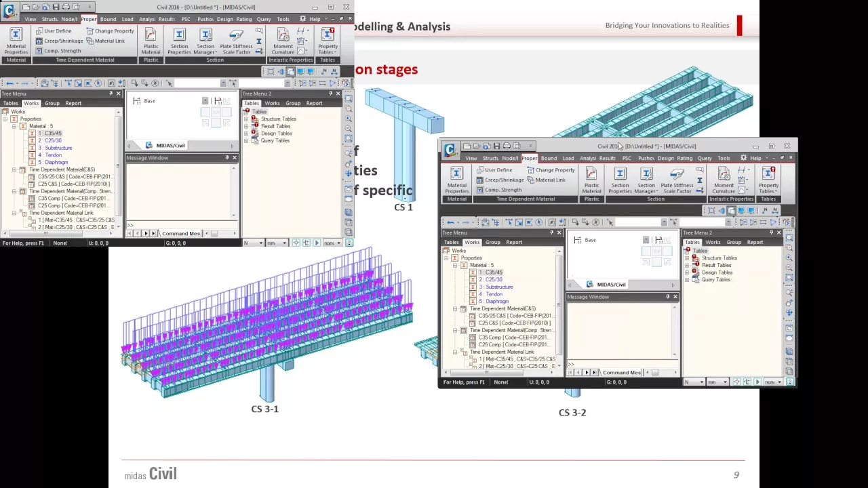Click User Define in the front window ribbon
This screenshot has width=868, height=488.
click(494, 170)
